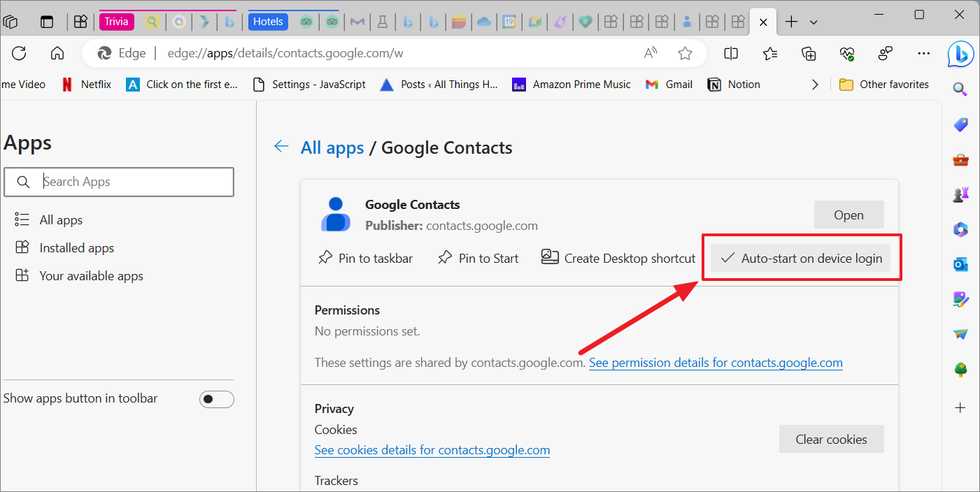The image size is (980, 492).
Task: Click Clear cookies button
Action: (x=831, y=439)
